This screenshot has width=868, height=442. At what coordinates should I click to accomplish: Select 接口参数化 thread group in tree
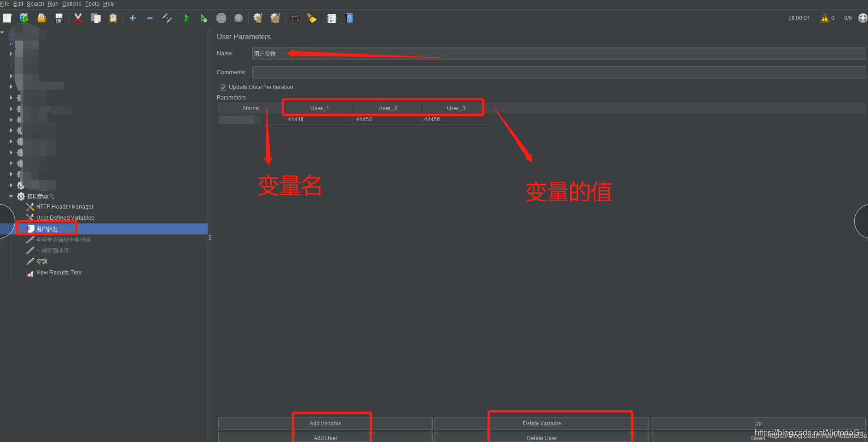(x=40, y=196)
